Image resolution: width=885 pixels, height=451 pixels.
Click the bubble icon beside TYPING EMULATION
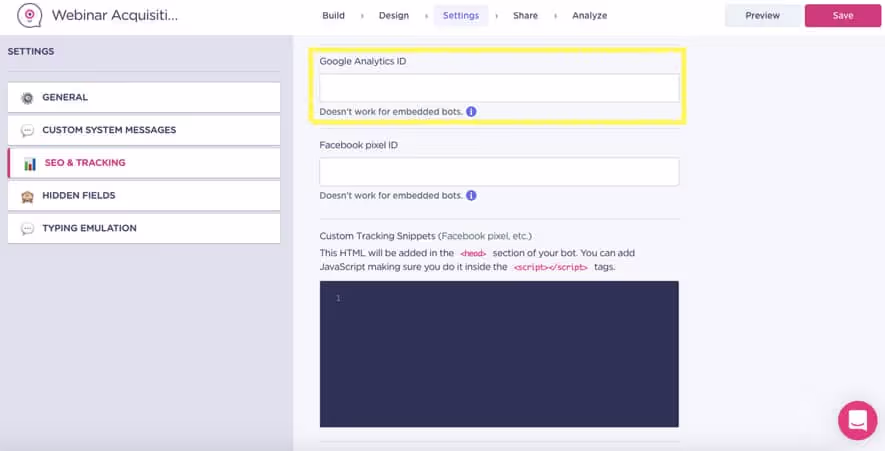27,229
